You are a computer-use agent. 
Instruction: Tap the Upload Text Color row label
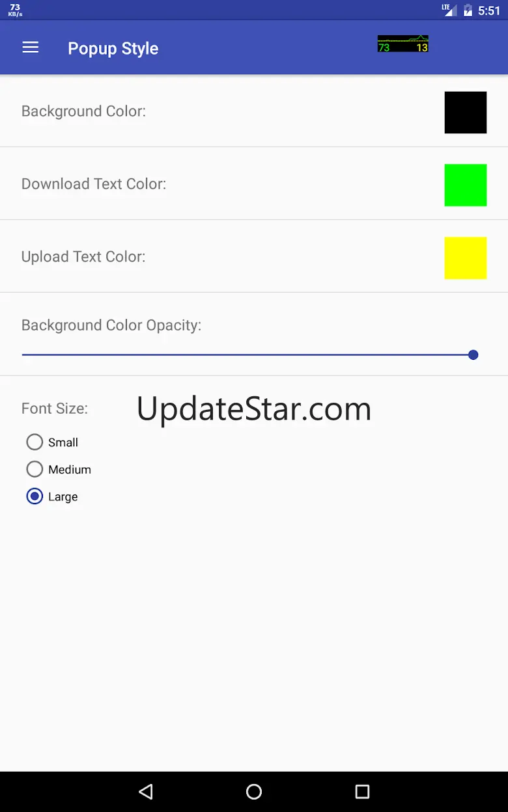[x=83, y=257]
